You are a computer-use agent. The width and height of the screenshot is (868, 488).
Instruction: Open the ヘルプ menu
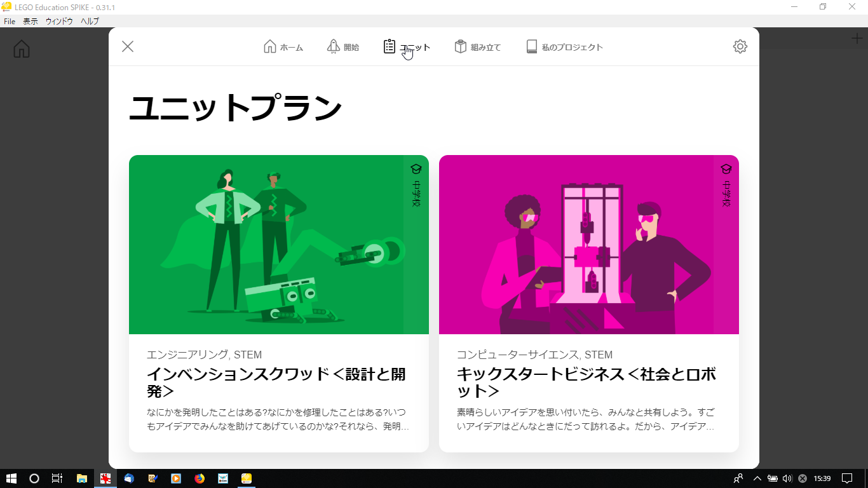90,21
